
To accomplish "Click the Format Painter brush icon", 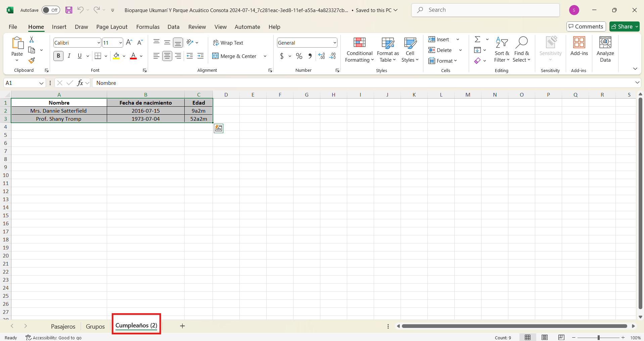I will [32, 61].
